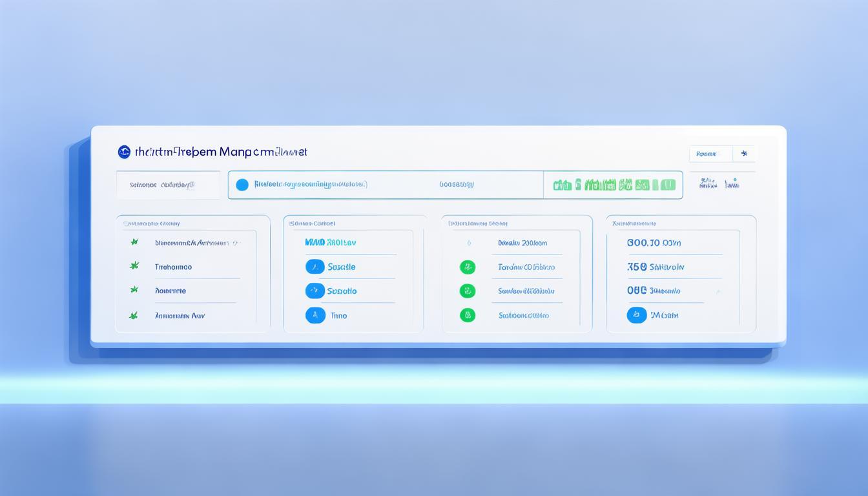This screenshot has width=868, height=496.
Task: Click the topmost green star in first panel
Action: tap(134, 242)
